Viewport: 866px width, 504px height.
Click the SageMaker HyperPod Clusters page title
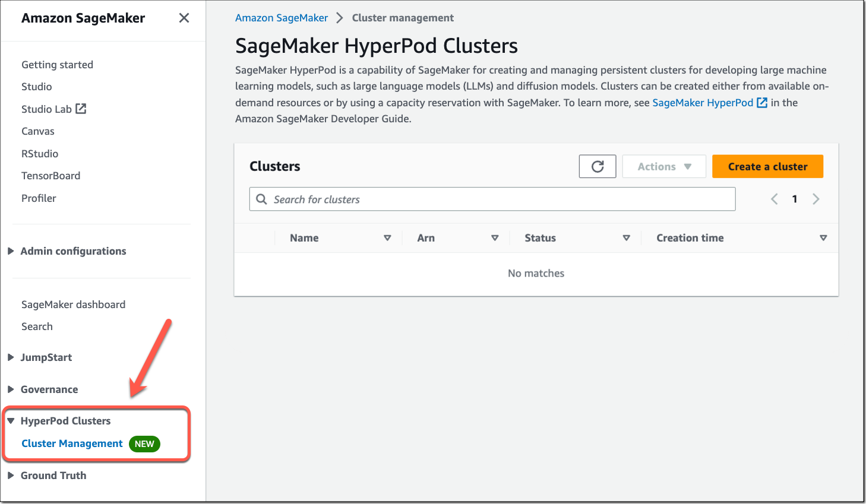[x=377, y=46]
